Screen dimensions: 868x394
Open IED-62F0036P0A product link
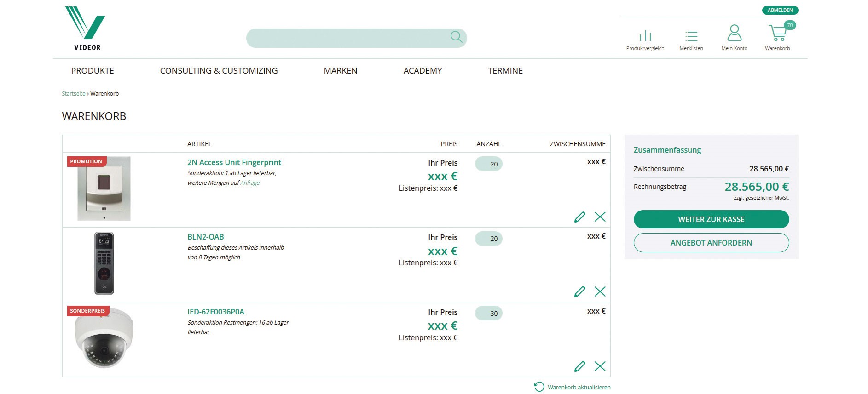click(x=216, y=312)
